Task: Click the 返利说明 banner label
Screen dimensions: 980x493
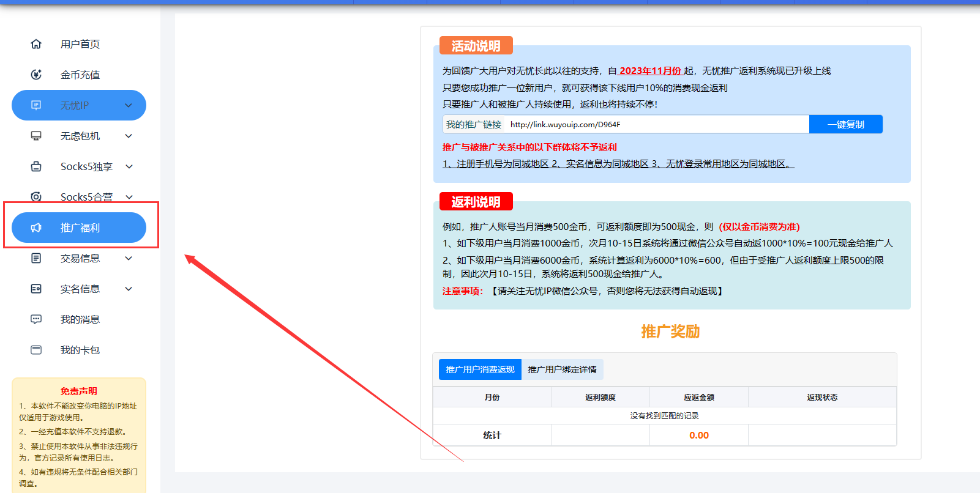Action: tap(476, 202)
